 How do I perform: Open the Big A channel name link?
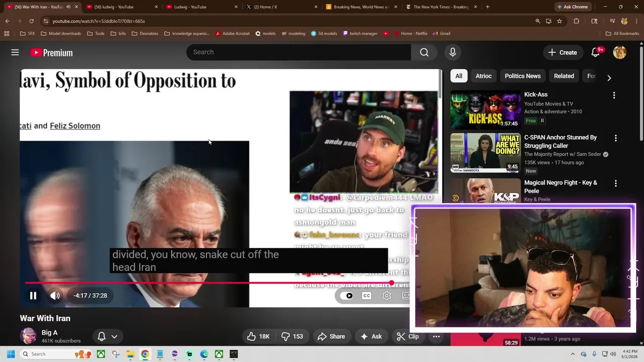click(49, 332)
